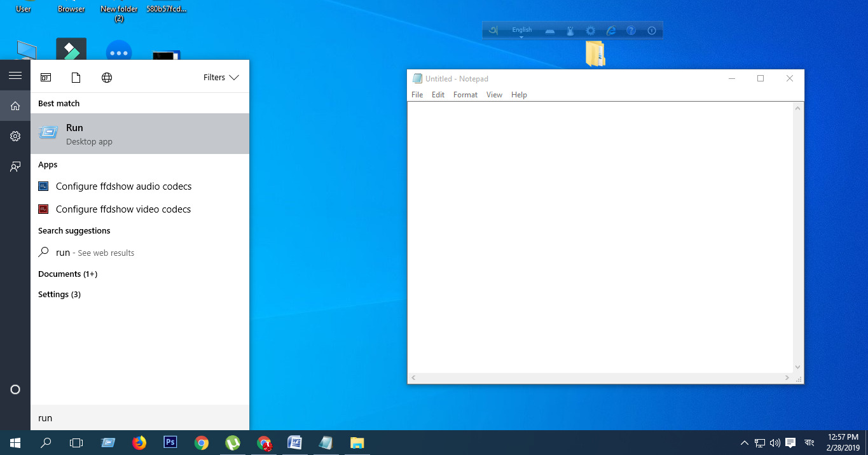This screenshot has width=868, height=455.
Task: Open the English language dropdown
Action: click(x=521, y=31)
